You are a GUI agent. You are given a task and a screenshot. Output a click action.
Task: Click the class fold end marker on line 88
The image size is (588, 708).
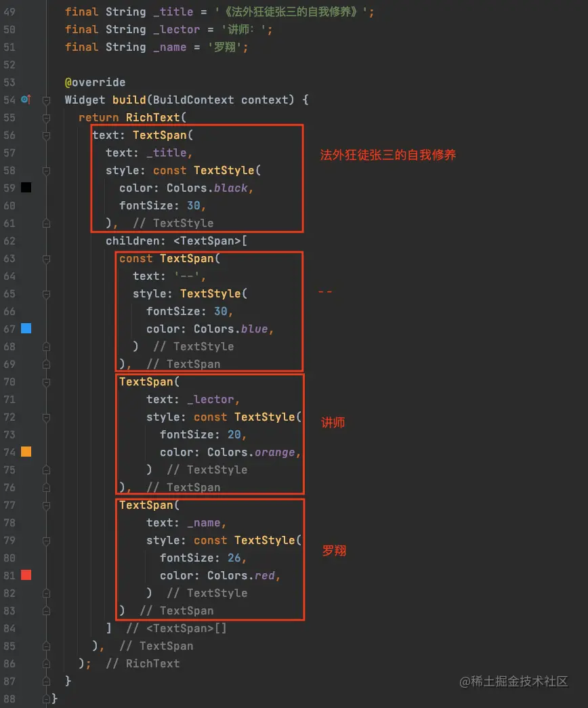coord(46,699)
